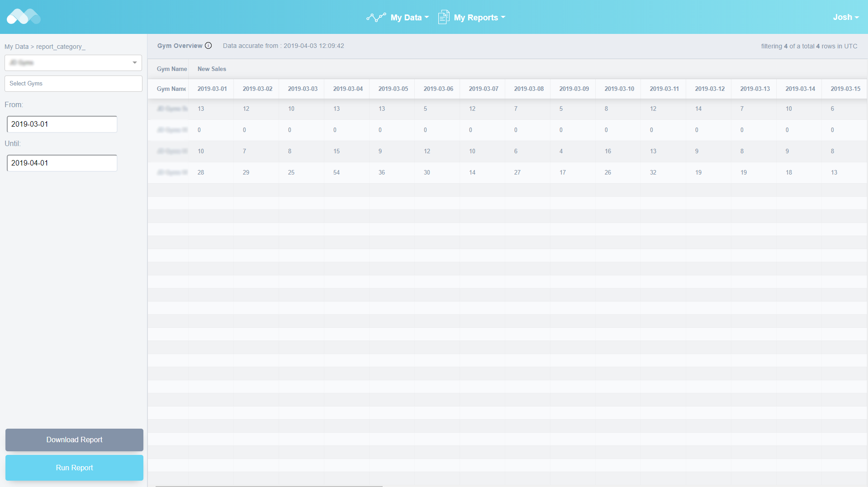Click the app logo in the header
Image resolution: width=868 pixels, height=487 pixels.
24,17
